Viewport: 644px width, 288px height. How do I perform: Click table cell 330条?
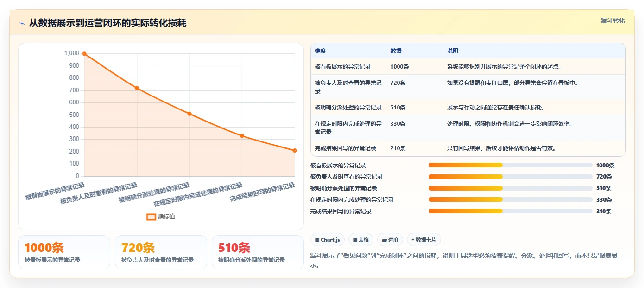398,124
